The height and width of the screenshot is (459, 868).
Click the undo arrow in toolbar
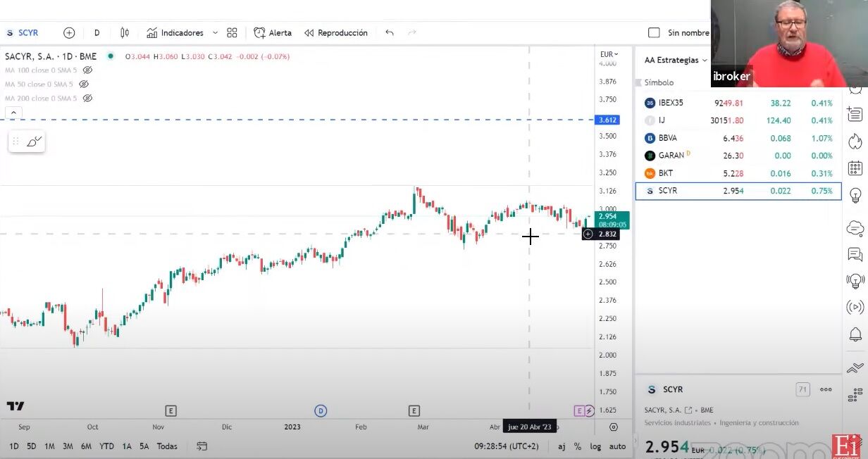(390, 33)
